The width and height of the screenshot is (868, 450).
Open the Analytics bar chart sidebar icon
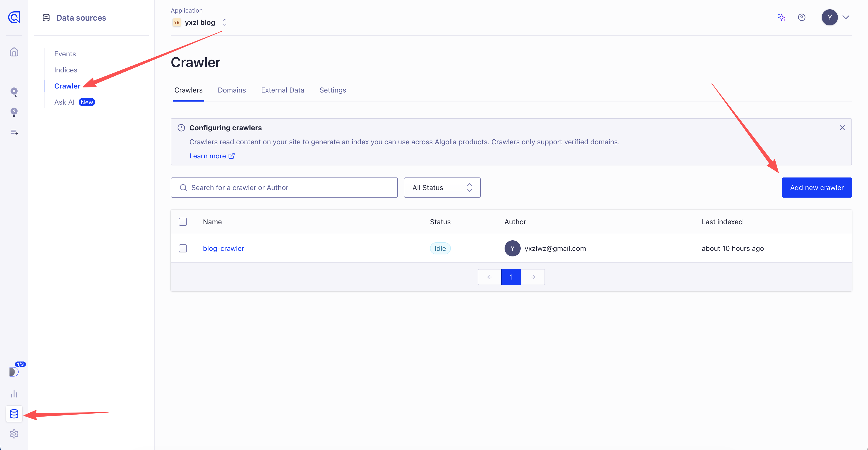point(14,394)
